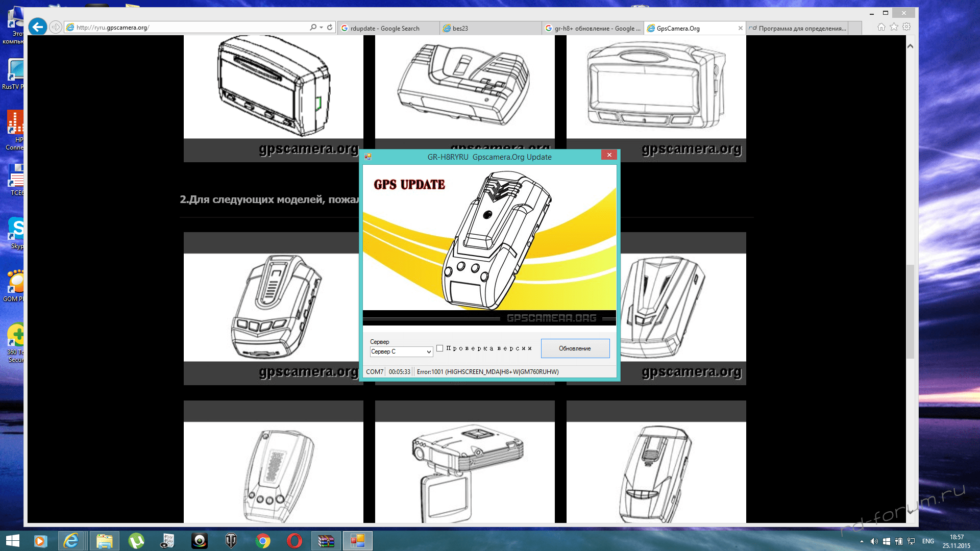Open the 360 Total Security desktop shortcut
This screenshot has width=980, height=551.
pos(15,343)
